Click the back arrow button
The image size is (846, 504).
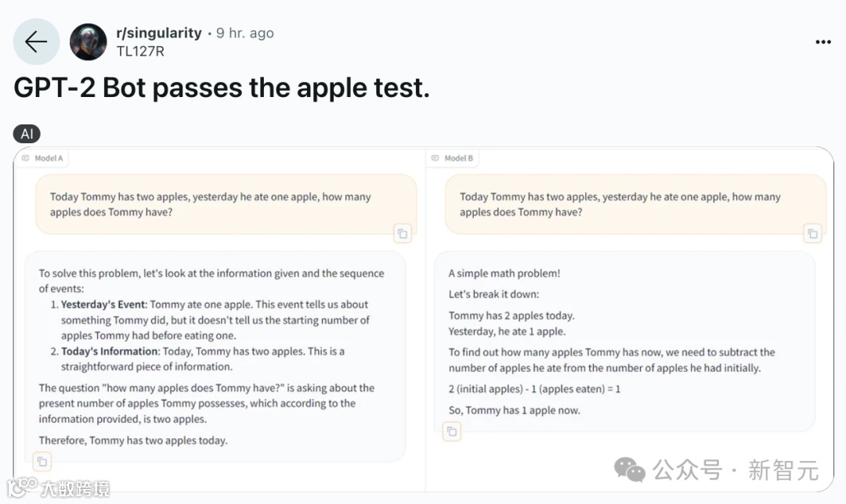(36, 41)
